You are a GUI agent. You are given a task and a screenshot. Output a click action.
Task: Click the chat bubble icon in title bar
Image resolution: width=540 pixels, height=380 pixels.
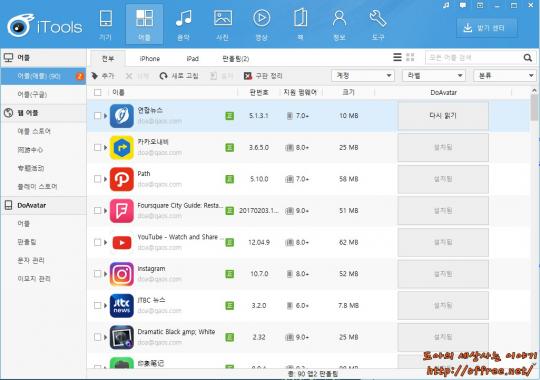[463, 6]
